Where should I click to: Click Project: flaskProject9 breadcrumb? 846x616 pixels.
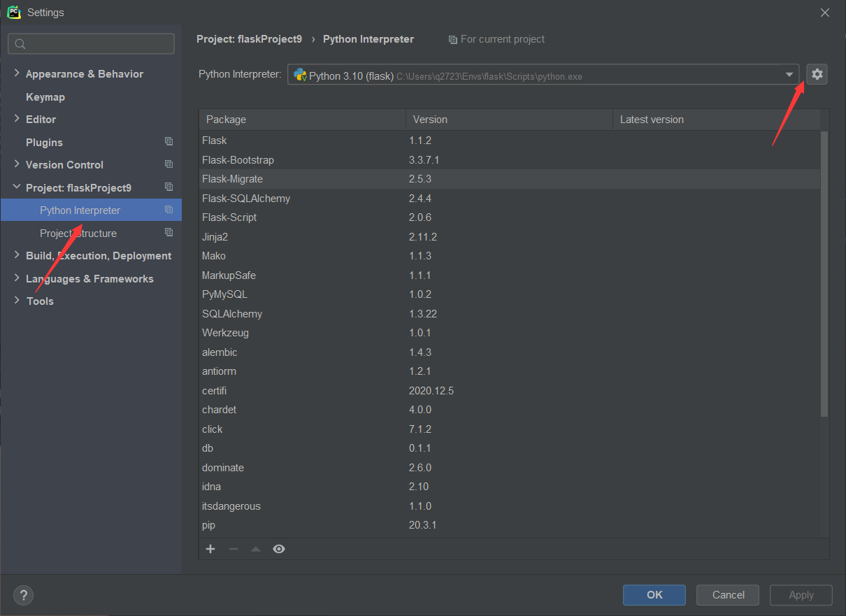coord(249,39)
